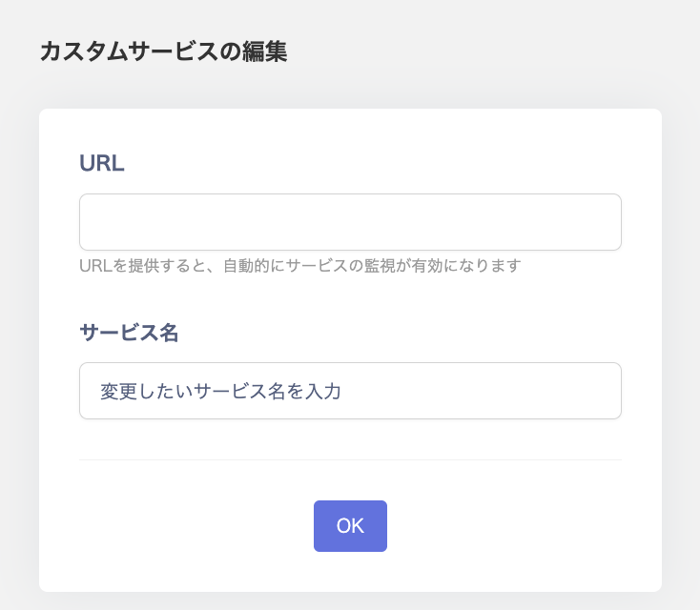Viewport: 700px width, 610px height.
Task: Activate the text box under サービス名 label
Action: pyautogui.click(x=350, y=391)
